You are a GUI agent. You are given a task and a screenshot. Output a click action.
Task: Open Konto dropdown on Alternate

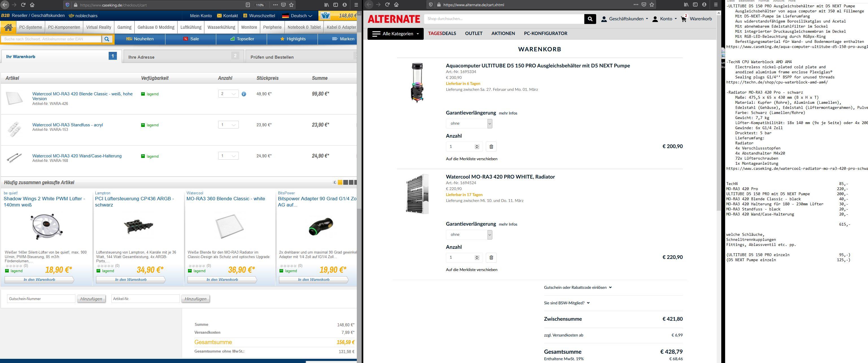(664, 19)
